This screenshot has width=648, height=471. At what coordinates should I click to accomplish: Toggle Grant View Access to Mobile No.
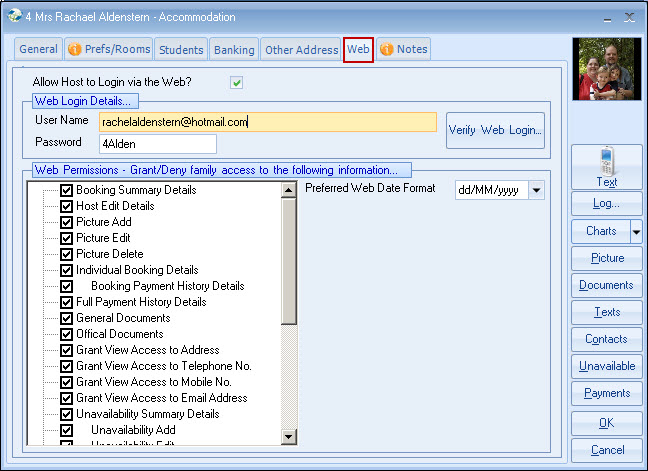(67, 382)
